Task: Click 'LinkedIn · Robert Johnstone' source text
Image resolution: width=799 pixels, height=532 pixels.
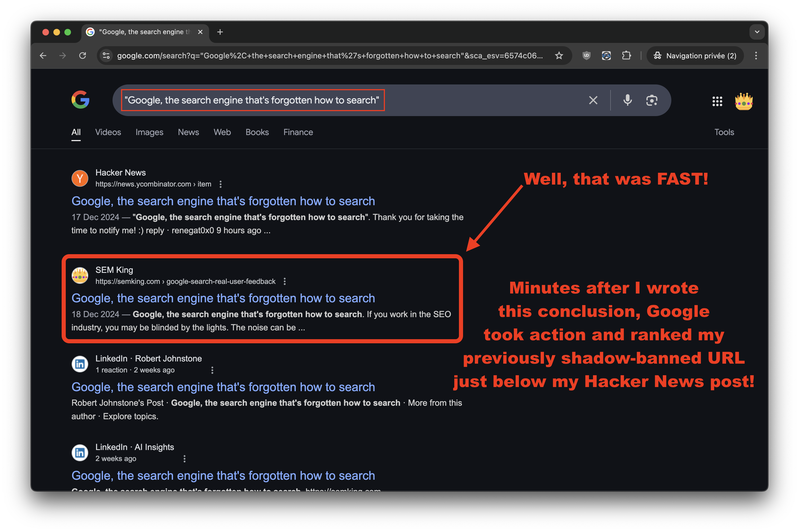Action: point(149,359)
